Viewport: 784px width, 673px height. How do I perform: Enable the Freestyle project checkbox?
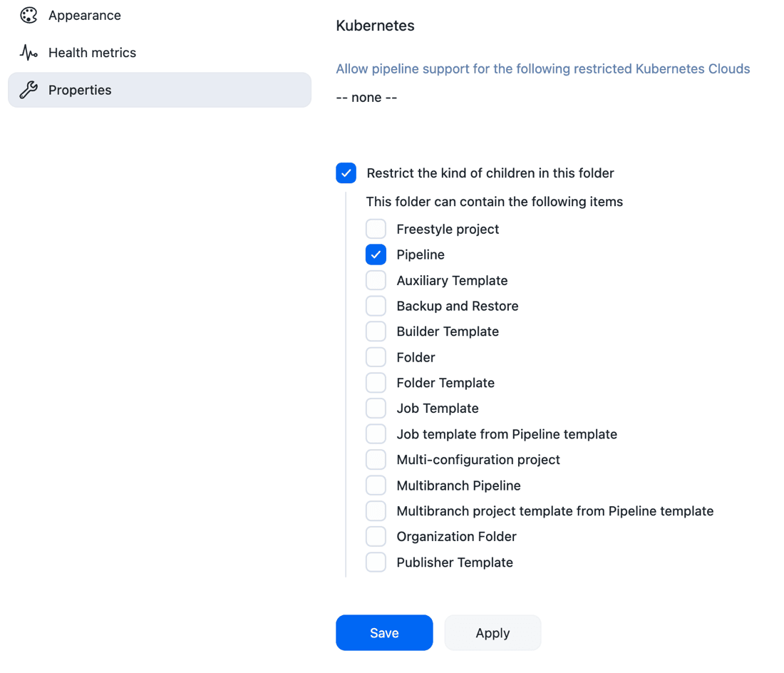[376, 229]
